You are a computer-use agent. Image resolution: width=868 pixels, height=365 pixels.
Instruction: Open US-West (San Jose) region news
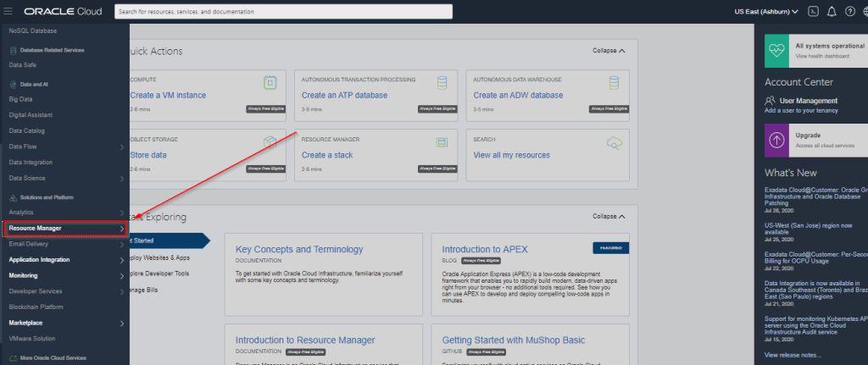(x=808, y=229)
